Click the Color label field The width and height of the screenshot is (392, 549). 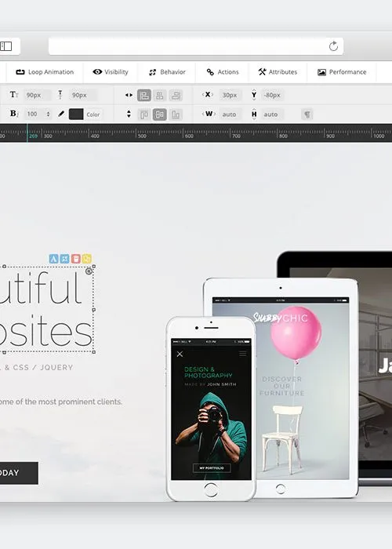coord(93,115)
